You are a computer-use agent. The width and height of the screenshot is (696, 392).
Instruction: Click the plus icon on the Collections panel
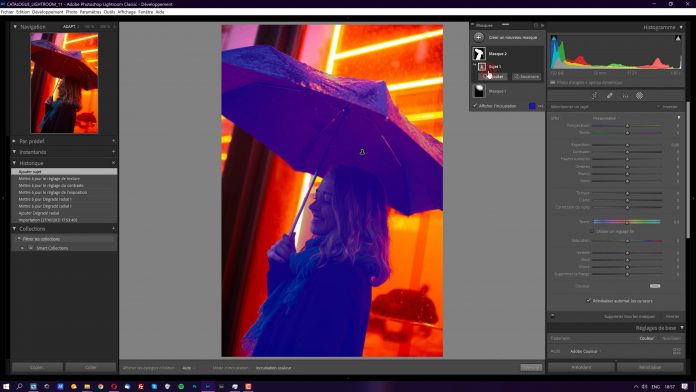(114, 229)
